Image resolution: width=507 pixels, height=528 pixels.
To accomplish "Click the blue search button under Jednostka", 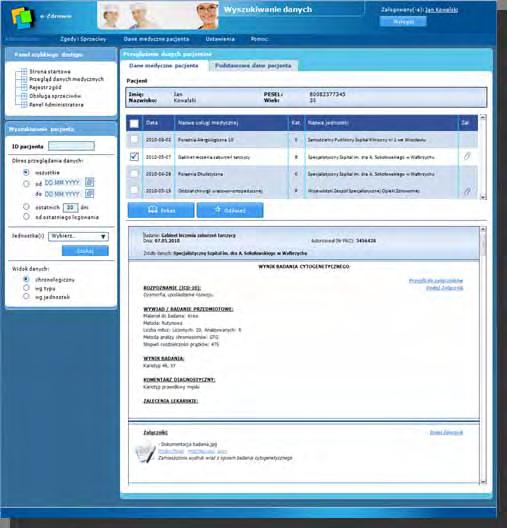I will click(85, 251).
